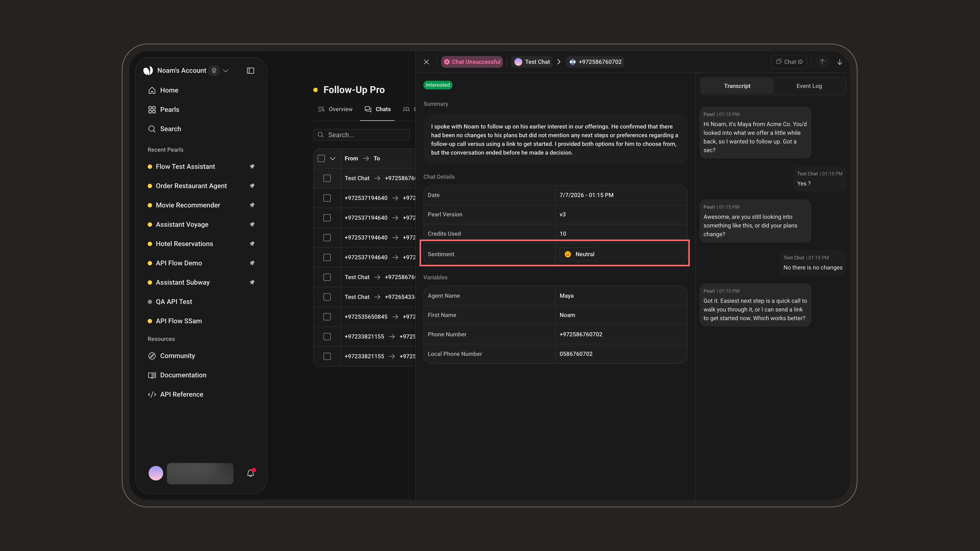This screenshot has height=551, width=980.
Task: Open the Pearls page
Action: coord(164,109)
